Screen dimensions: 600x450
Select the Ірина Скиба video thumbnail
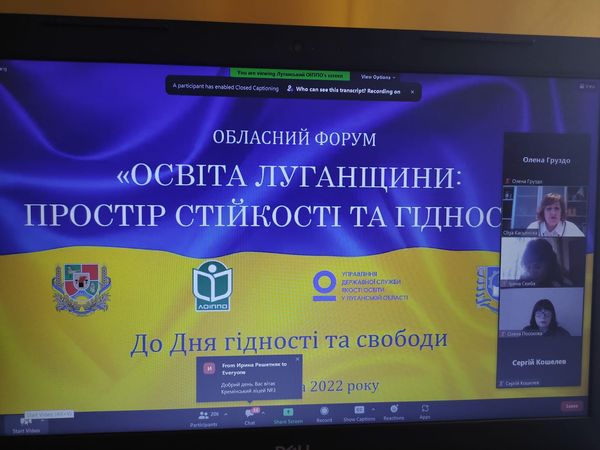point(542,262)
